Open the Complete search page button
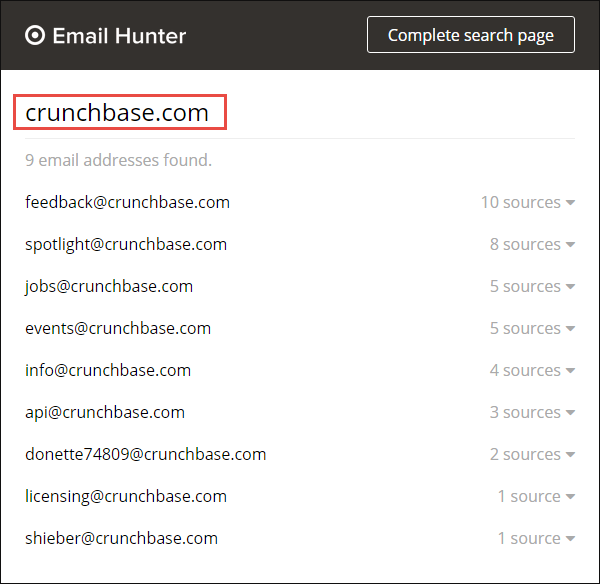 pyautogui.click(x=470, y=35)
